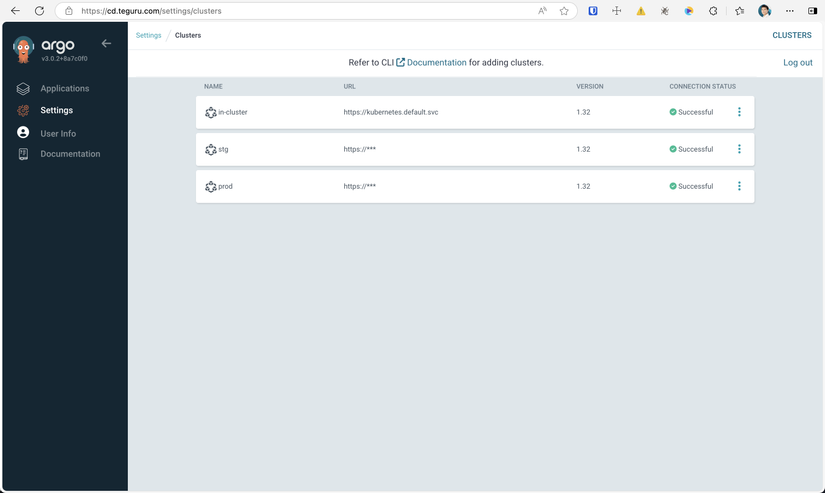Image resolution: width=825 pixels, height=493 pixels.
Task: Open the stg cluster row
Action: pyautogui.click(x=475, y=149)
